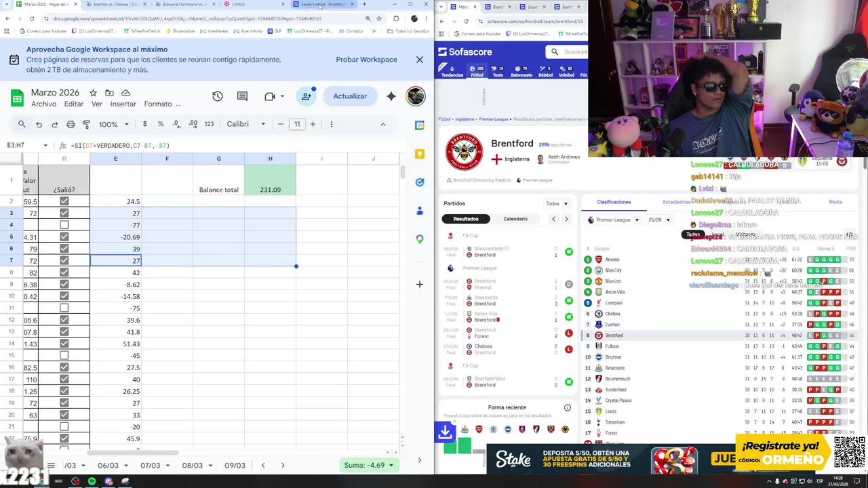The height and width of the screenshot is (488, 868).
Task: Click the Actualizar button
Action: (350, 96)
